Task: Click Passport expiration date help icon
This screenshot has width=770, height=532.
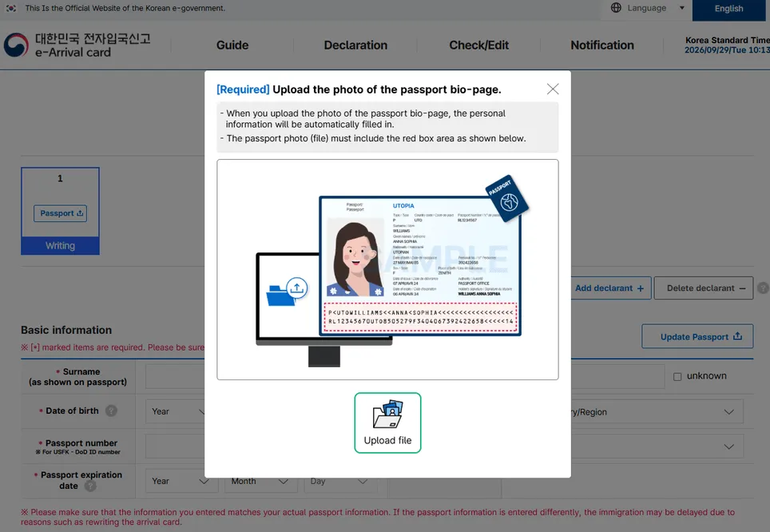Action: tap(90, 486)
